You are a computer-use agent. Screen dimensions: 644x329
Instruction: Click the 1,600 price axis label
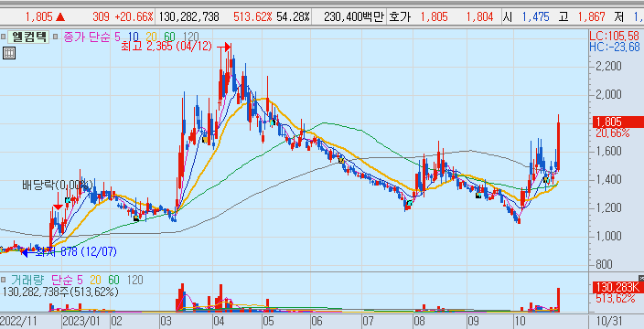607,152
